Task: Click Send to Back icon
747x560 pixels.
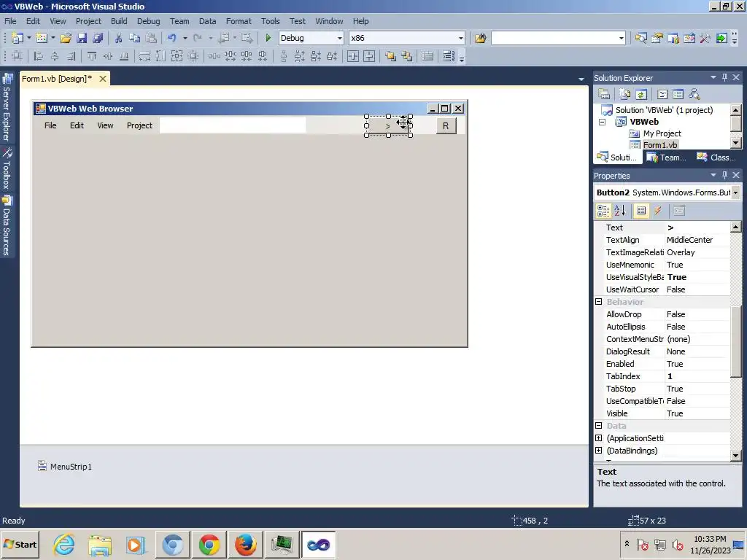Action: coord(406,57)
